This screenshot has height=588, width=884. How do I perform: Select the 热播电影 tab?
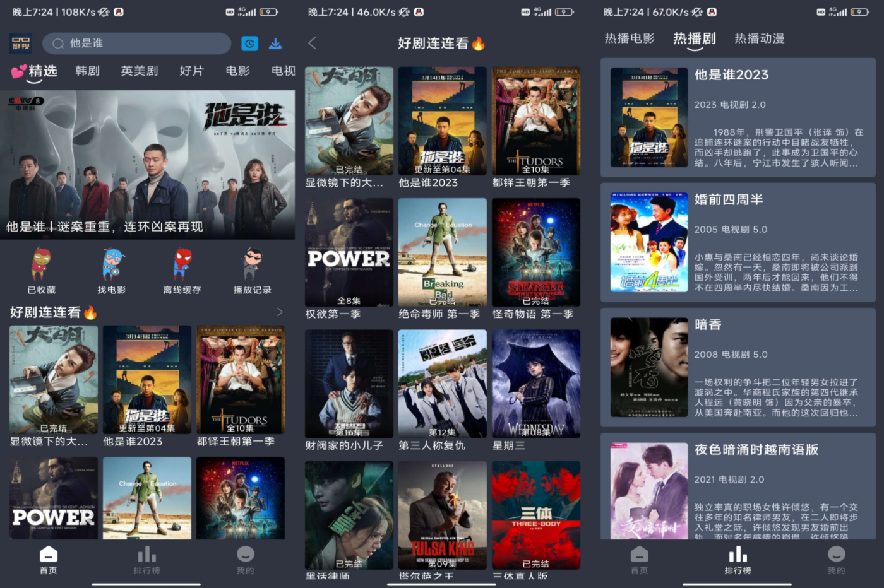click(x=630, y=38)
